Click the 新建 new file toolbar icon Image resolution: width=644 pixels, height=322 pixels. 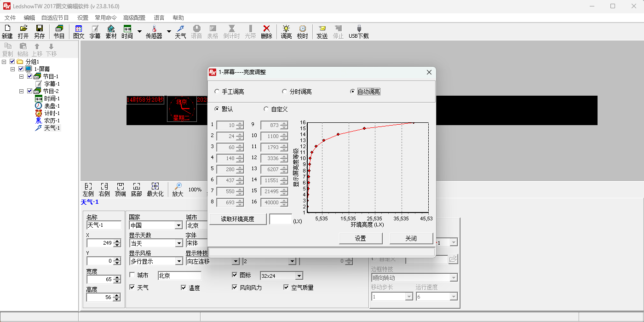[x=7, y=32]
